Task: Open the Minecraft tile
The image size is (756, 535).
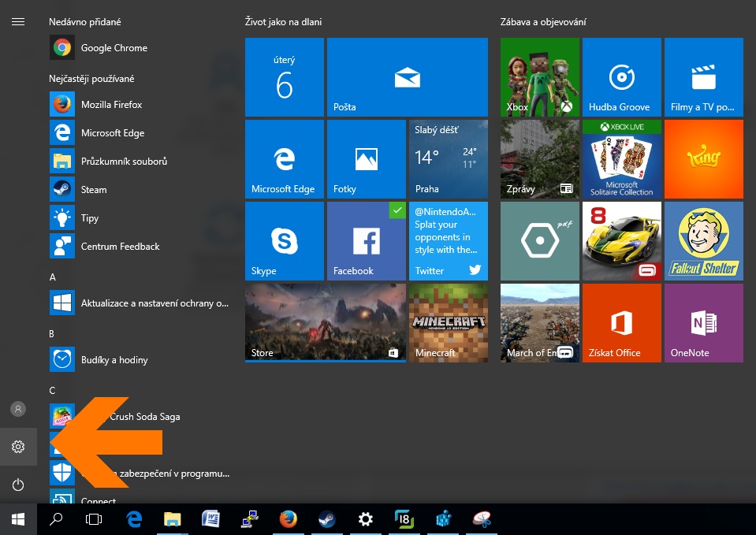Action: [448, 323]
